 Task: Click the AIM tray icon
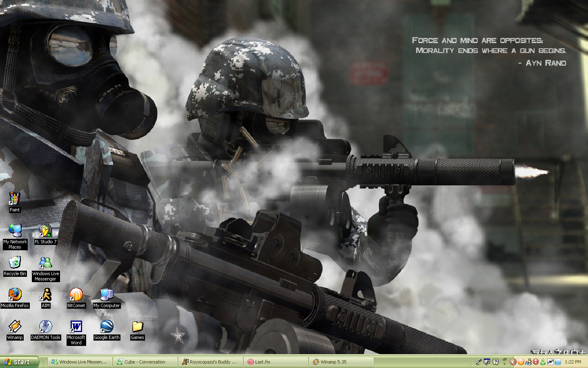[x=528, y=362]
